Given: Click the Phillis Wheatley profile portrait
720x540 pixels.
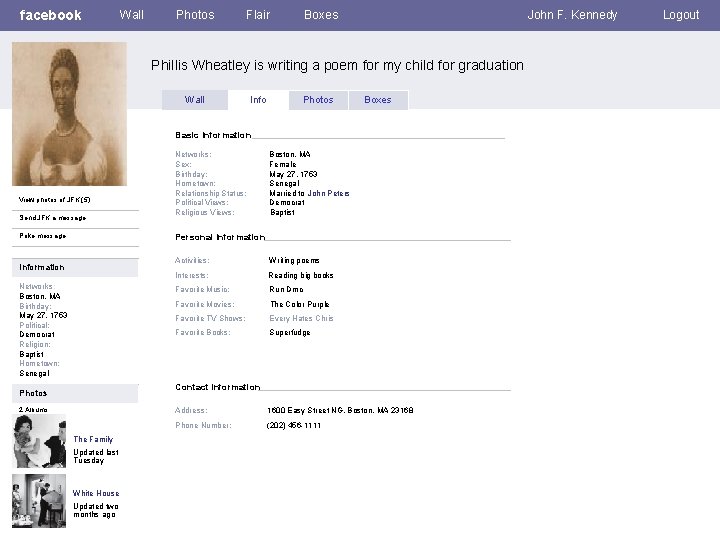Looking at the screenshot, I should pyautogui.click(x=69, y=114).
